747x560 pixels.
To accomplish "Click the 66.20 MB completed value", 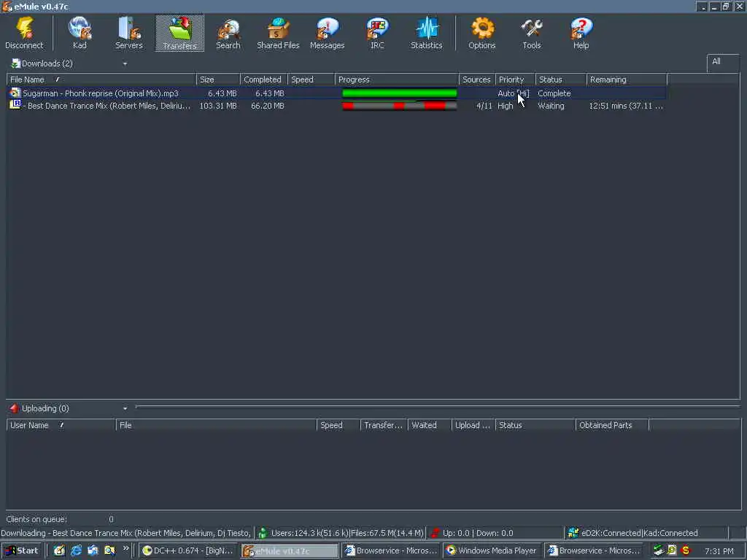I will [x=267, y=106].
